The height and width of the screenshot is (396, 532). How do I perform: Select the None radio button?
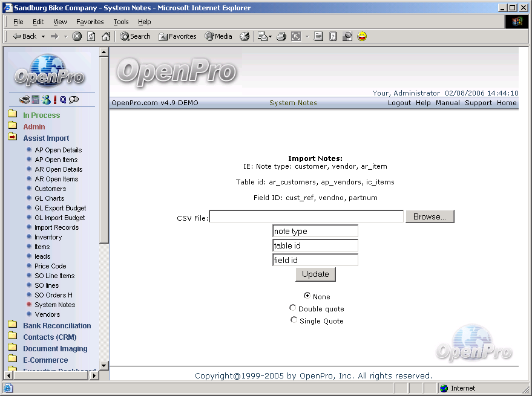(x=307, y=296)
